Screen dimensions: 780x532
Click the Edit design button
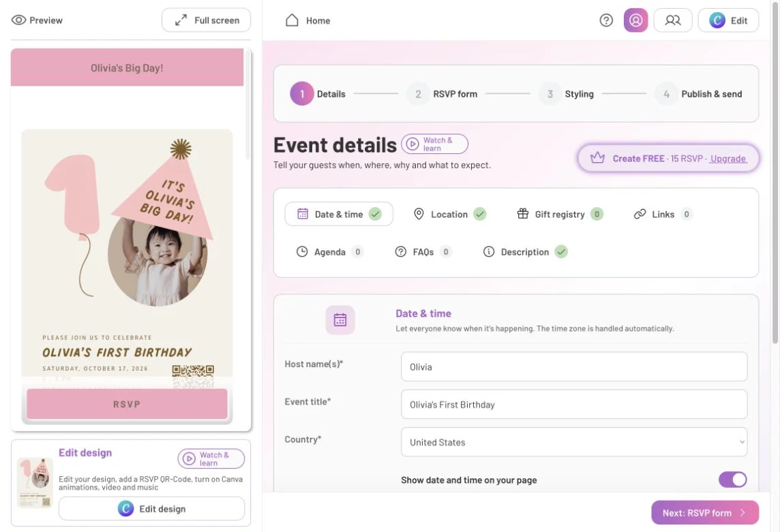(152, 509)
